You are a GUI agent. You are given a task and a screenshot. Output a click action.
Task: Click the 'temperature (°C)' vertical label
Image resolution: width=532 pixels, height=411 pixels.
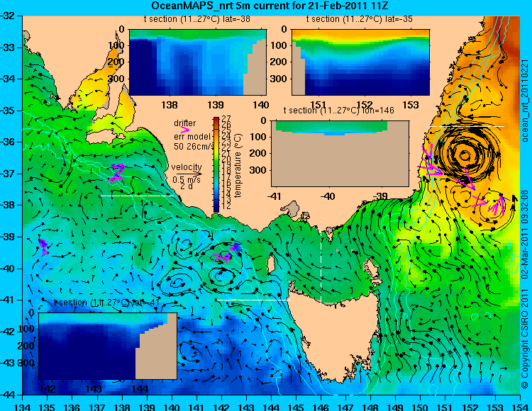coord(238,165)
